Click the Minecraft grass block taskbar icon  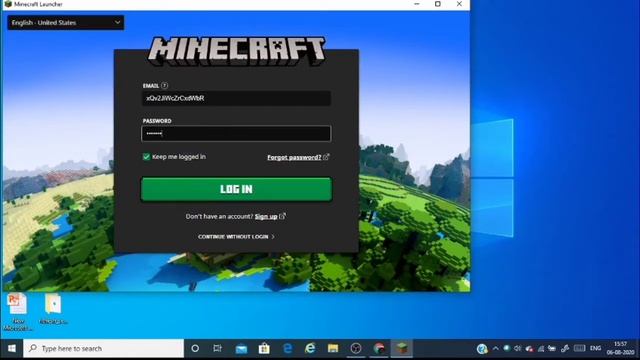pyautogui.click(x=402, y=348)
